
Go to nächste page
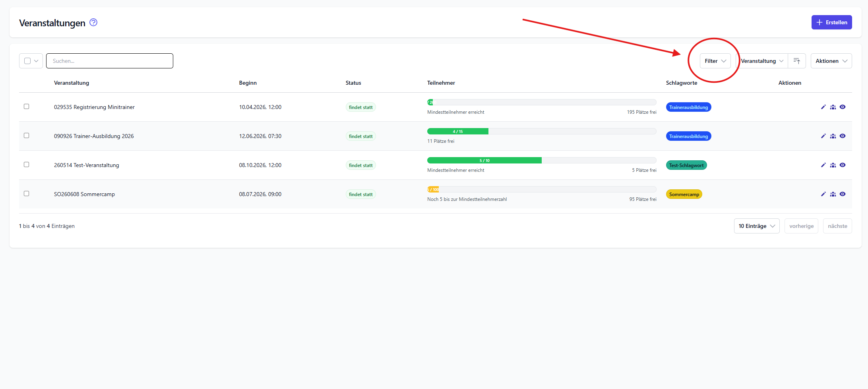[x=837, y=226]
